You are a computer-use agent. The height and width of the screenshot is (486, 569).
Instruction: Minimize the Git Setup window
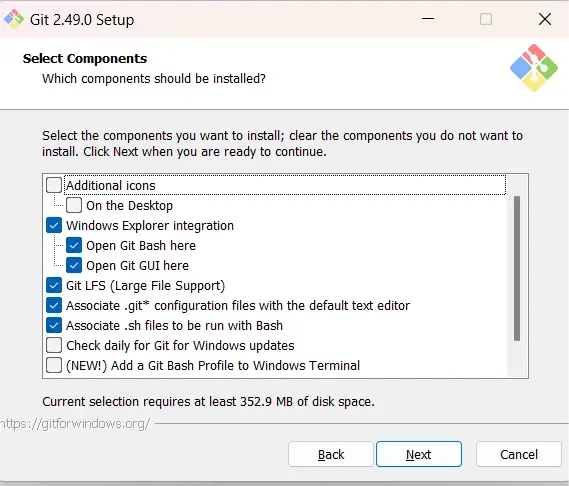point(428,19)
